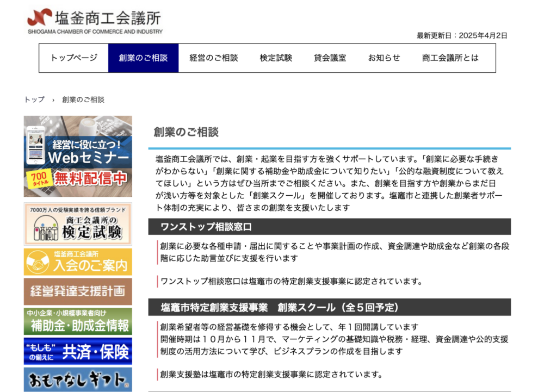The image size is (544, 392).
Task: Click the intro paragraph starting 塩釜商工会議所では
Action: coord(329,183)
